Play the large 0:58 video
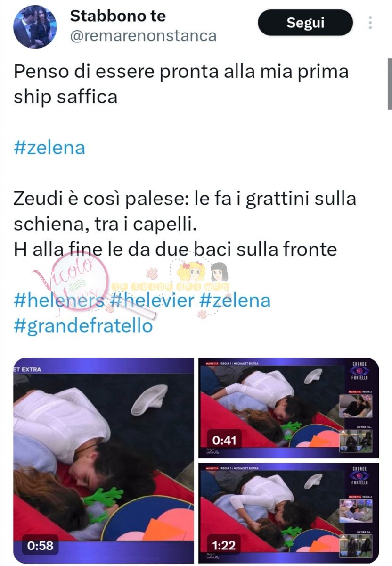This screenshot has width=392, height=566. (x=104, y=461)
